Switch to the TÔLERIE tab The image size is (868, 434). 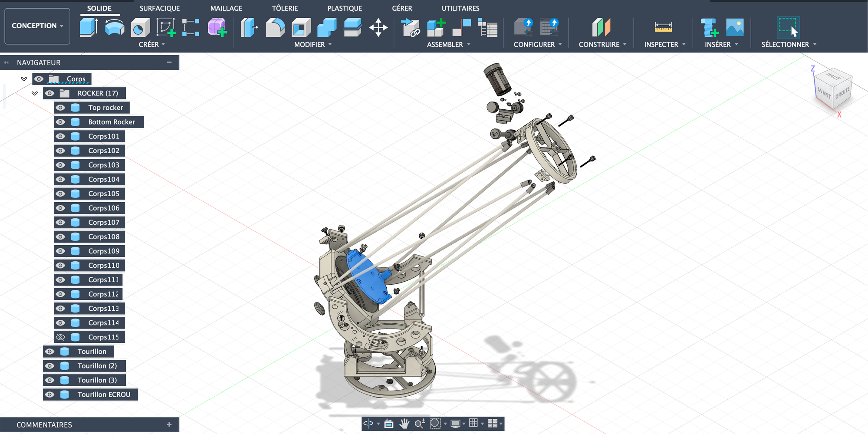tap(285, 8)
